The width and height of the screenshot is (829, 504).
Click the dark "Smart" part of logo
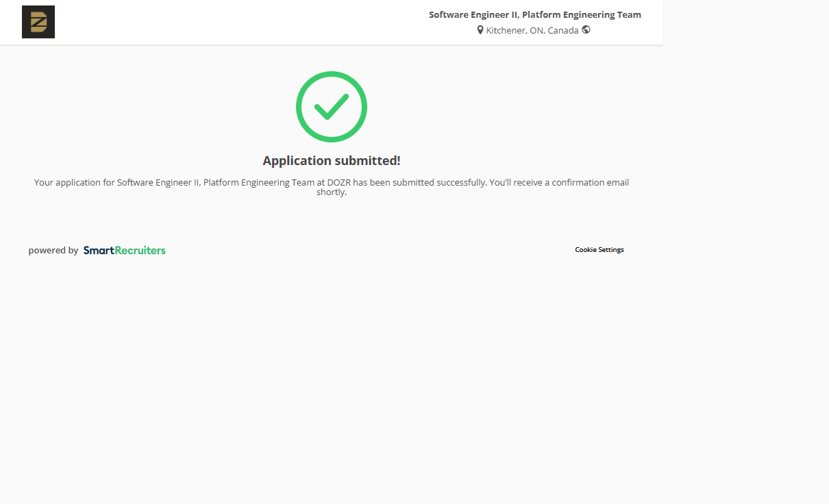(98, 251)
